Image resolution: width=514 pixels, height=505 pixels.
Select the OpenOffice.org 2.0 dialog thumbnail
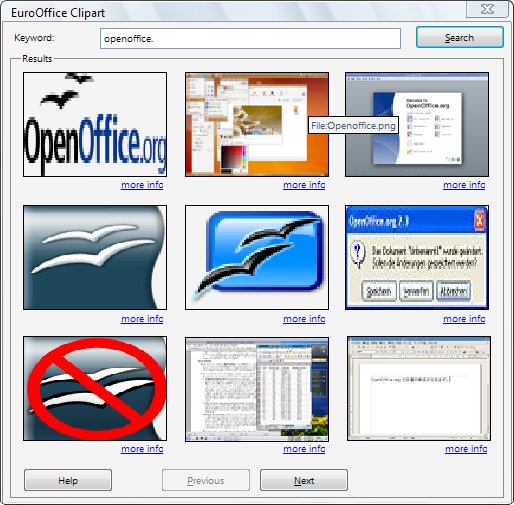[x=417, y=257]
